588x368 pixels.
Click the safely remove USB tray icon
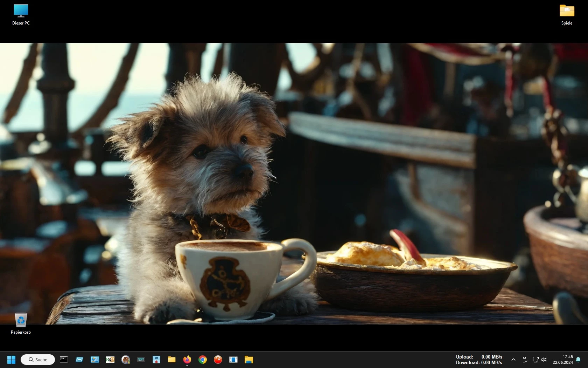click(525, 360)
